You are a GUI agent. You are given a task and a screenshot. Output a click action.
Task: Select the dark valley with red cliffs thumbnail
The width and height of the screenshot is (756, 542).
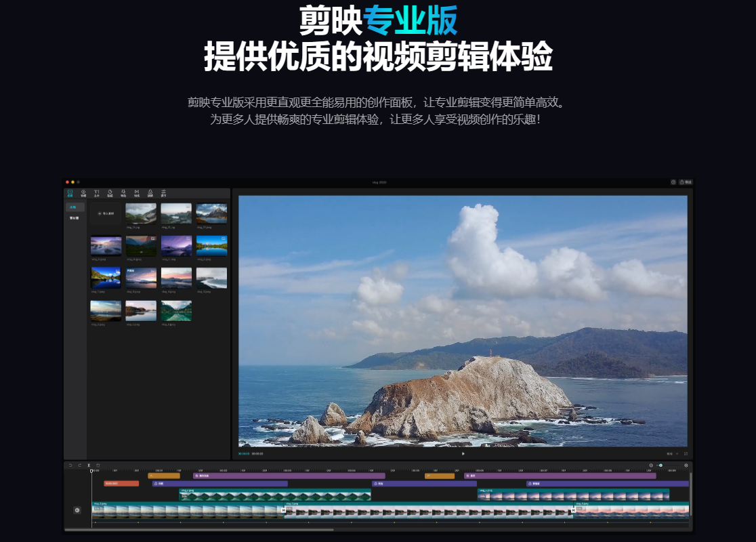[141, 246]
